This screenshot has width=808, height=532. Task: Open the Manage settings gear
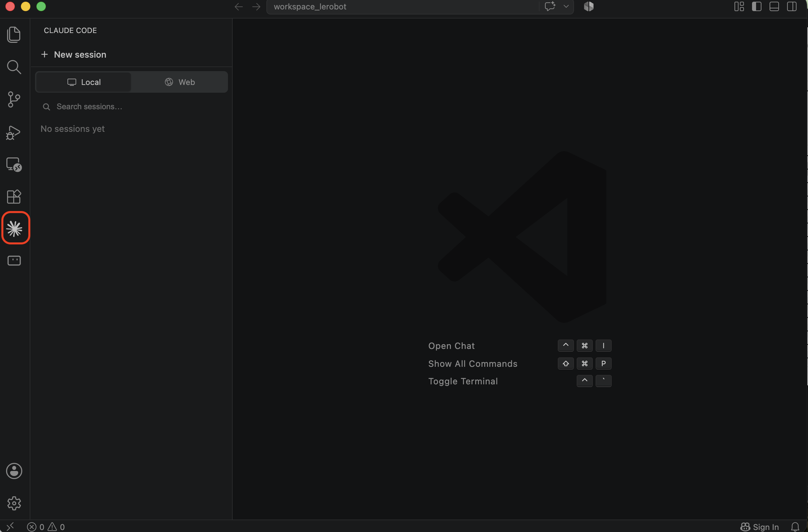[x=14, y=503]
